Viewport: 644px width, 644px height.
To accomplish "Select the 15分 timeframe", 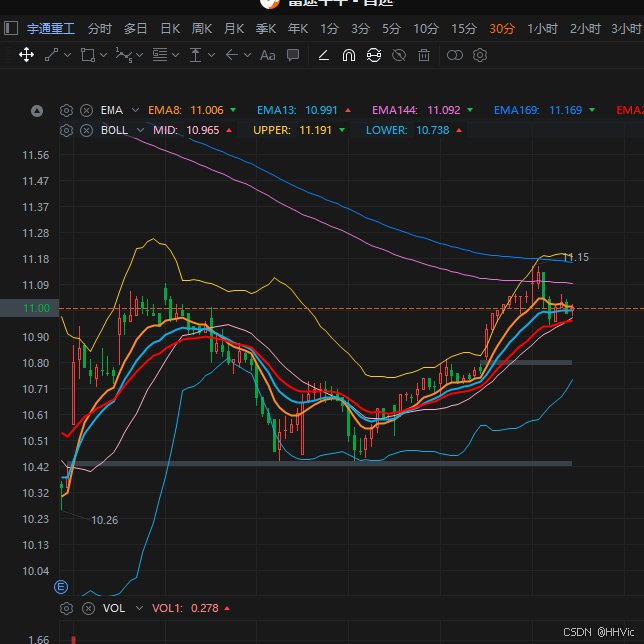I will coord(464,29).
